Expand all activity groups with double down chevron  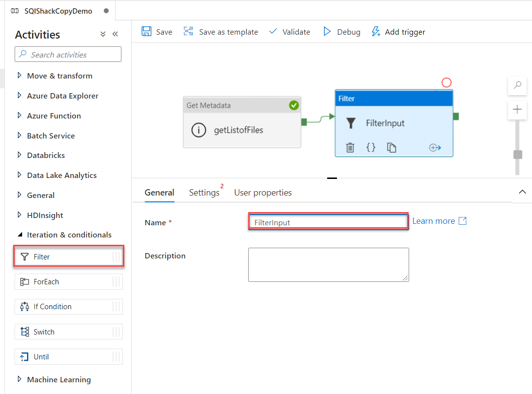tap(103, 34)
